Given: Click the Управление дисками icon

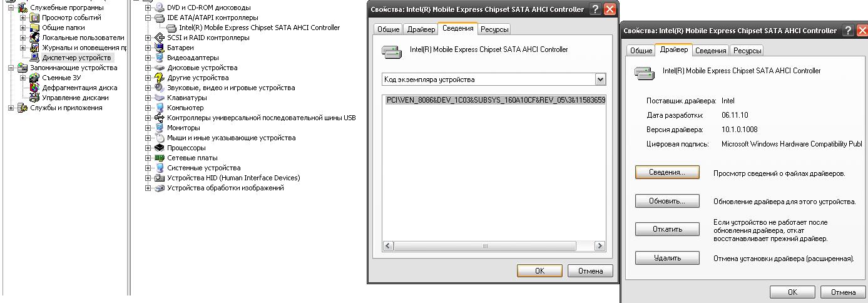Looking at the screenshot, I should [35, 98].
